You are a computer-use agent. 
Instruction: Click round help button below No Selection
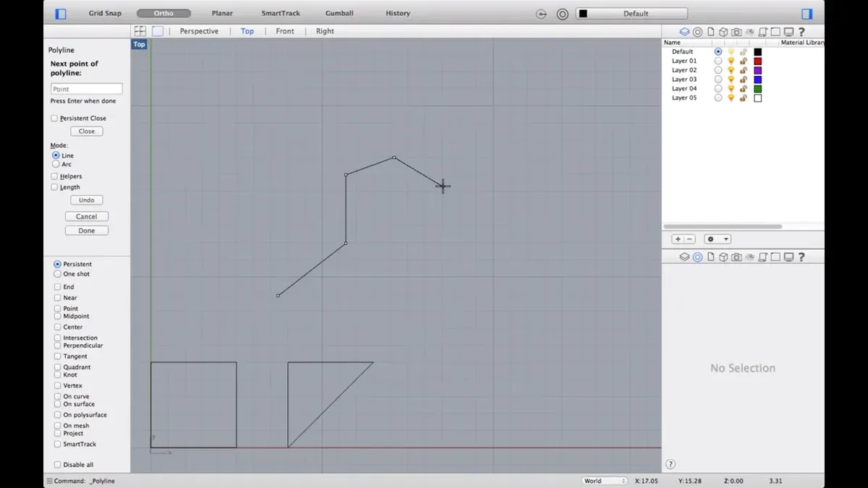pyautogui.click(x=671, y=464)
